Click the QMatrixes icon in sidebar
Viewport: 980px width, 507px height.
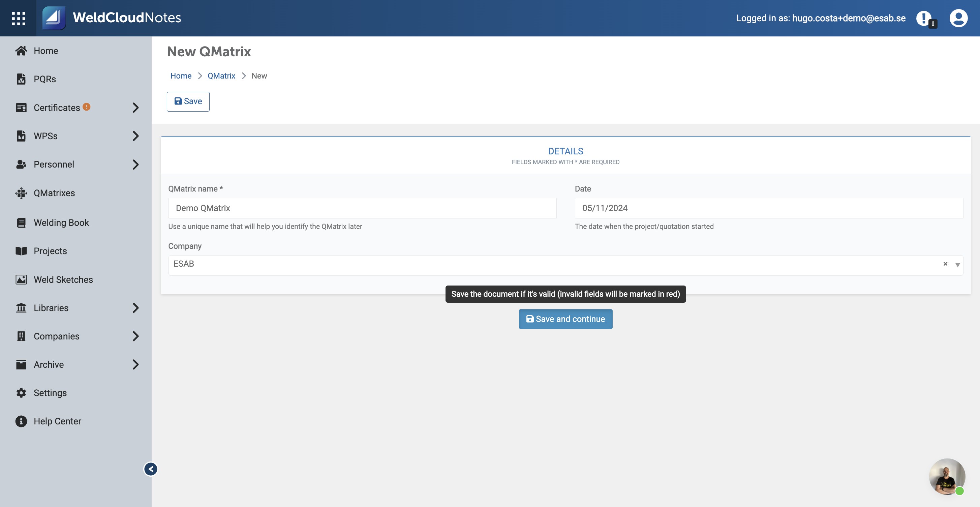coord(21,193)
